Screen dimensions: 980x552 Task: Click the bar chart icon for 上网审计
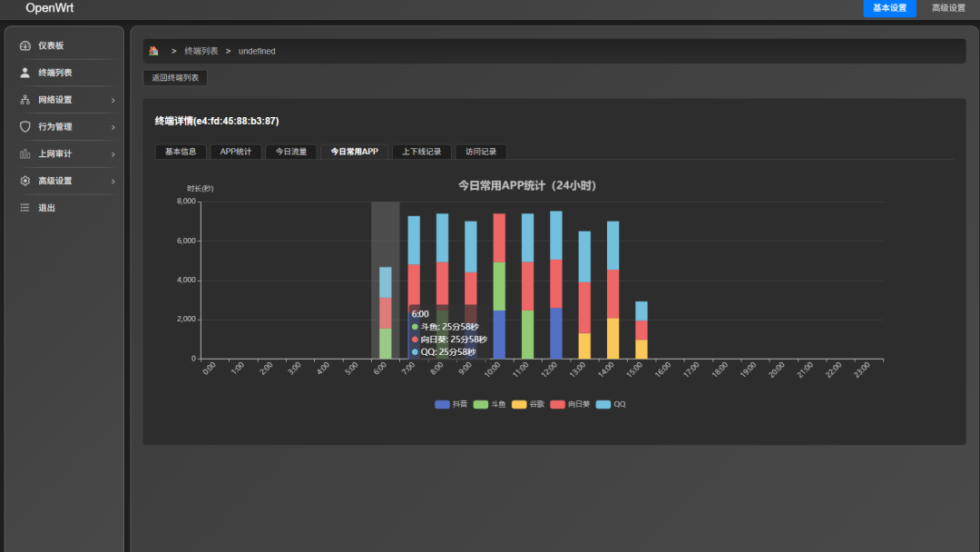click(25, 153)
